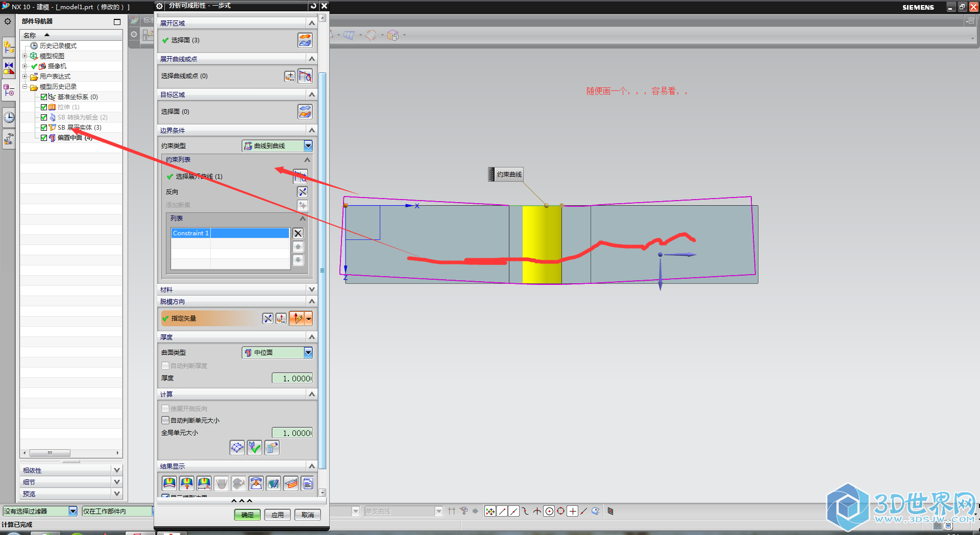
Task: Toggle the quadrant point snap icon
Action: pos(561,511)
